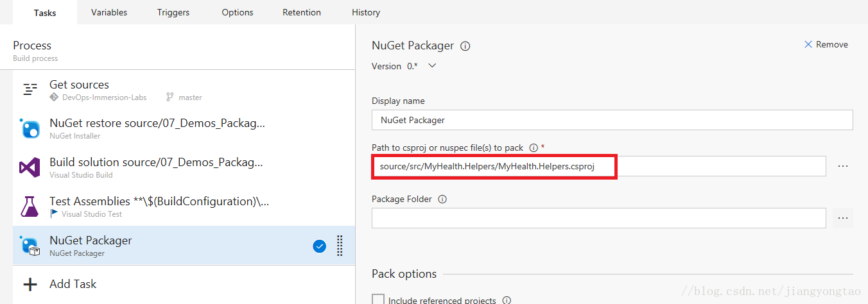Click the master branch label
868x304 pixels.
190,97
